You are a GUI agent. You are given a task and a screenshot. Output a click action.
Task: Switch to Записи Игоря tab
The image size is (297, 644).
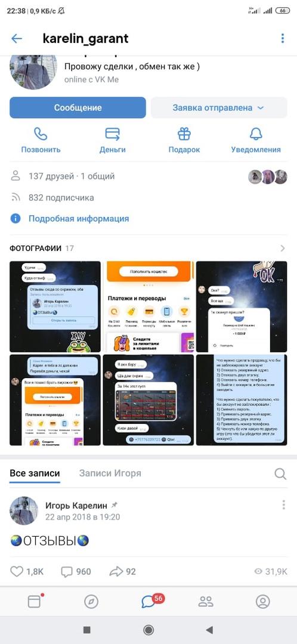tap(110, 473)
